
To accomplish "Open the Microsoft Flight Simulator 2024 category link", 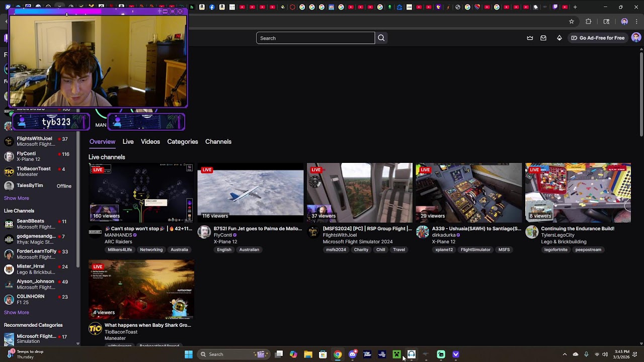I will (x=358, y=242).
